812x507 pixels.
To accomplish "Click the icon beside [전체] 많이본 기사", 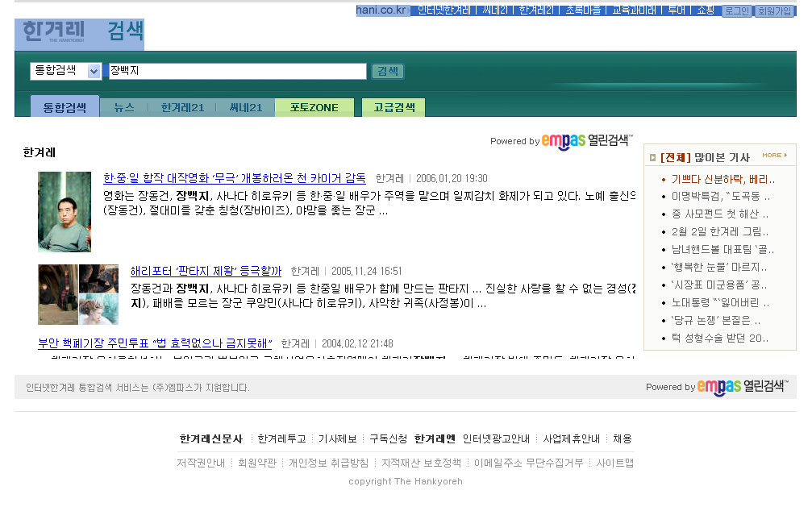I will point(652,157).
